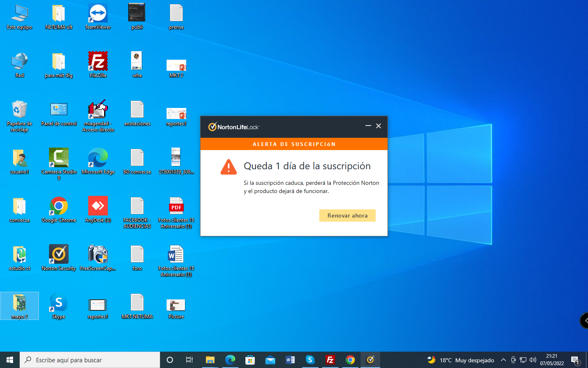Open the volume control in tray
This screenshot has width=588, height=368.
coord(533,360)
